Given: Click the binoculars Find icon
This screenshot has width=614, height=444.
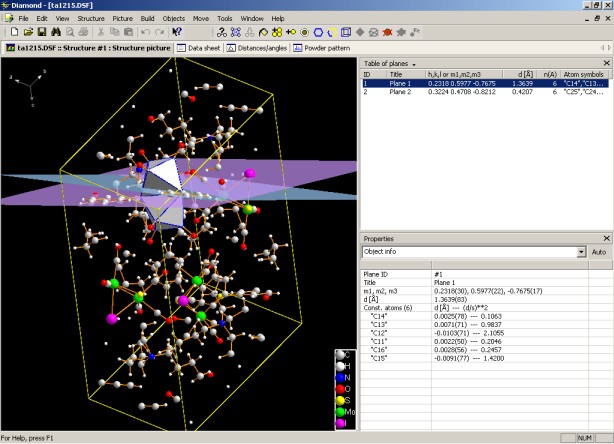Looking at the screenshot, I should [56, 32].
